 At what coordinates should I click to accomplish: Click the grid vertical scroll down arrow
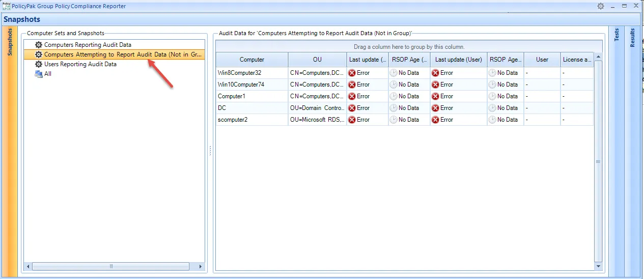click(x=598, y=266)
